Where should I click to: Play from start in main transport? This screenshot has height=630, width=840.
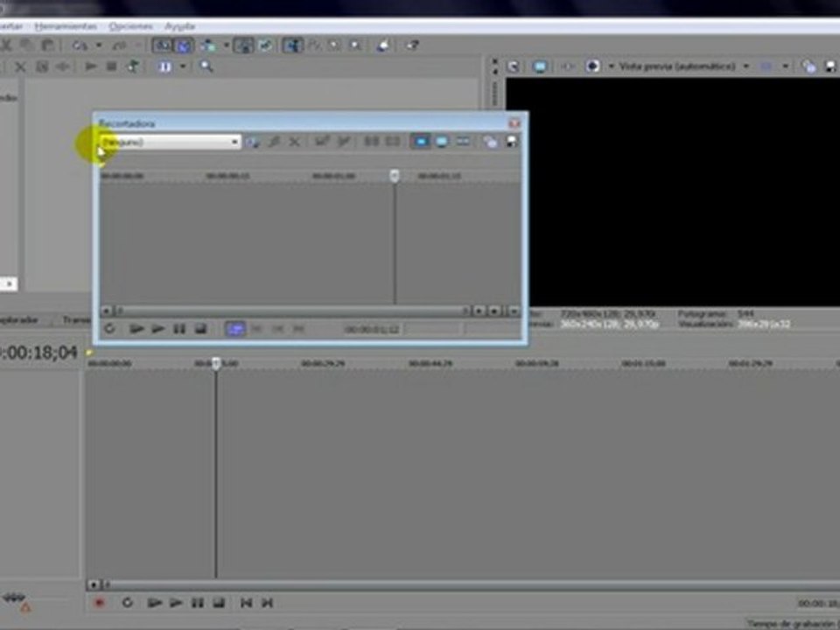[x=154, y=603]
